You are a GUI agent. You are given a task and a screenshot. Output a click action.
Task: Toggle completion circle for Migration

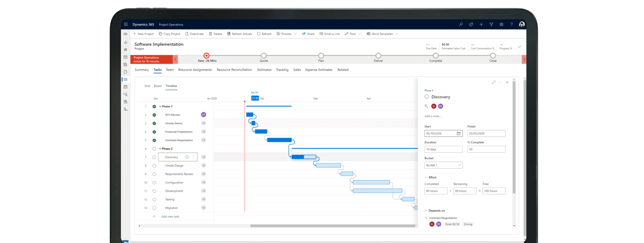click(154, 208)
